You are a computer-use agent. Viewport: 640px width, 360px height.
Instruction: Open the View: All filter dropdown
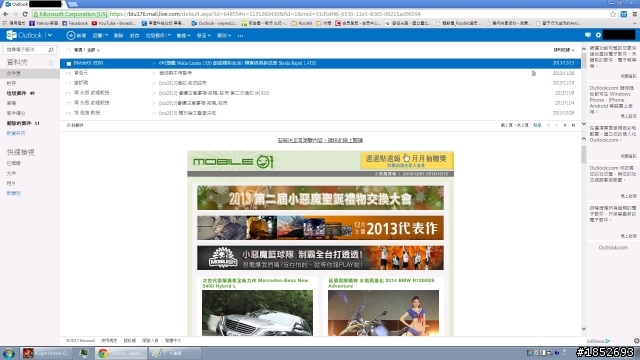click(87, 50)
